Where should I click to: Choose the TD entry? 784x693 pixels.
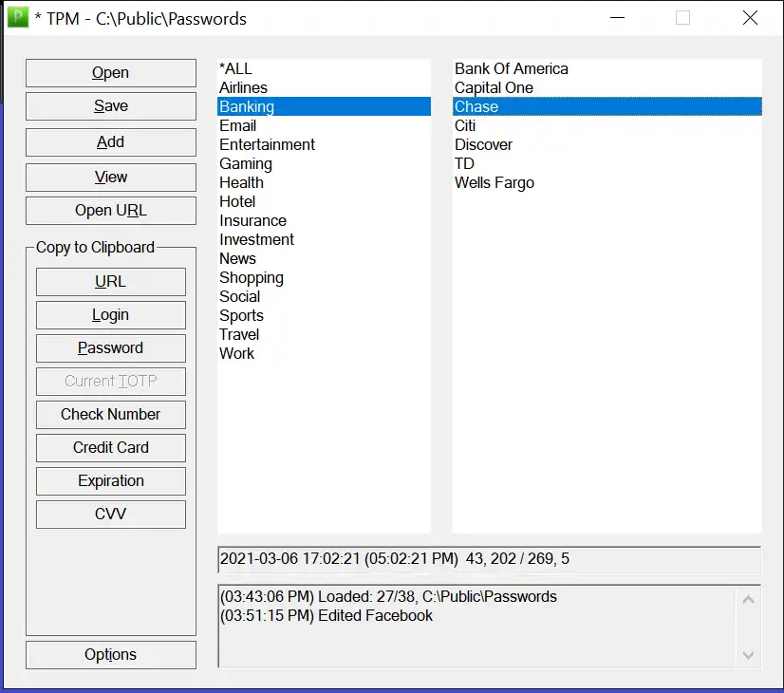pyautogui.click(x=607, y=163)
